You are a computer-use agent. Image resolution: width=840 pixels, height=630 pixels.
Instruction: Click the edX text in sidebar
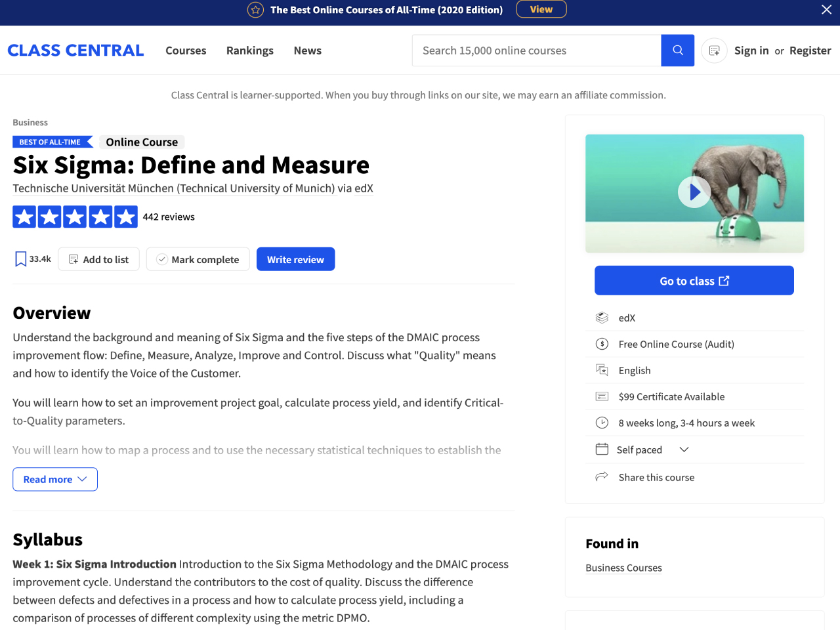coord(627,318)
